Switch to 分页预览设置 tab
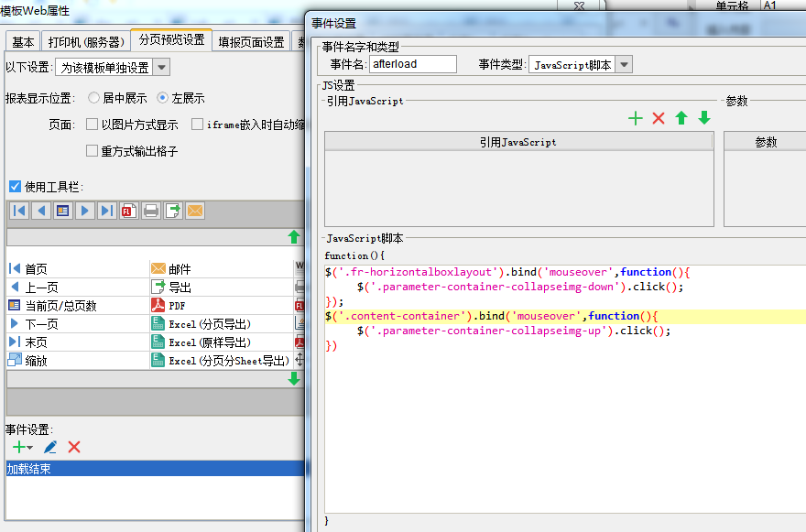Viewport: 806px width, 532px height. (171, 40)
